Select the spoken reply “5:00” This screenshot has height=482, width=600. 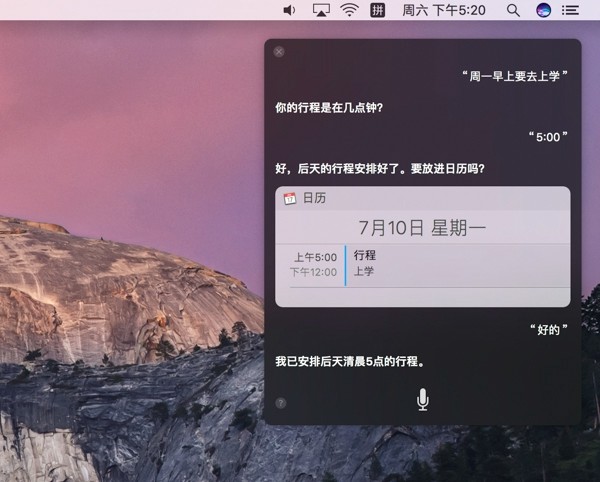(548, 137)
